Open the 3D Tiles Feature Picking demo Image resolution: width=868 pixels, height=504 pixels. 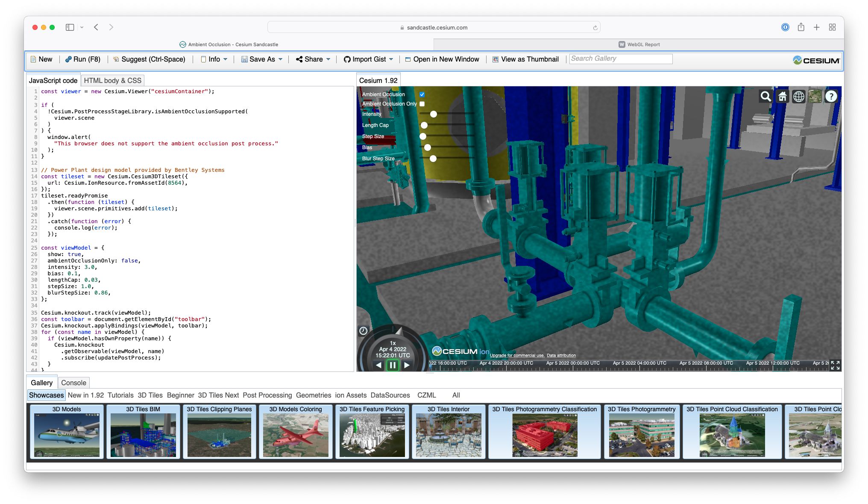point(372,432)
